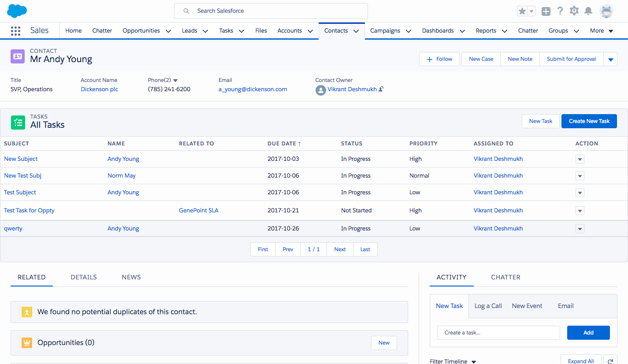Open action menu for qwerty row

580,229
